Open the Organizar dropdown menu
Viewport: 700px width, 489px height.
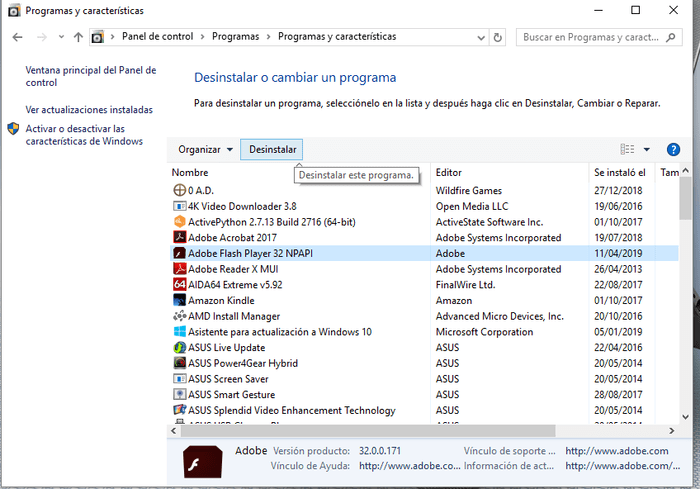205,150
